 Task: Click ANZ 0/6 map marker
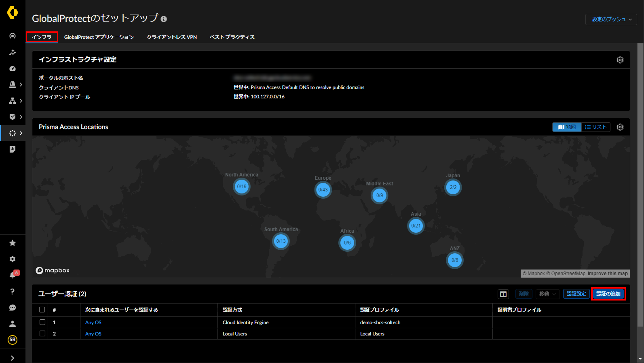point(455,260)
